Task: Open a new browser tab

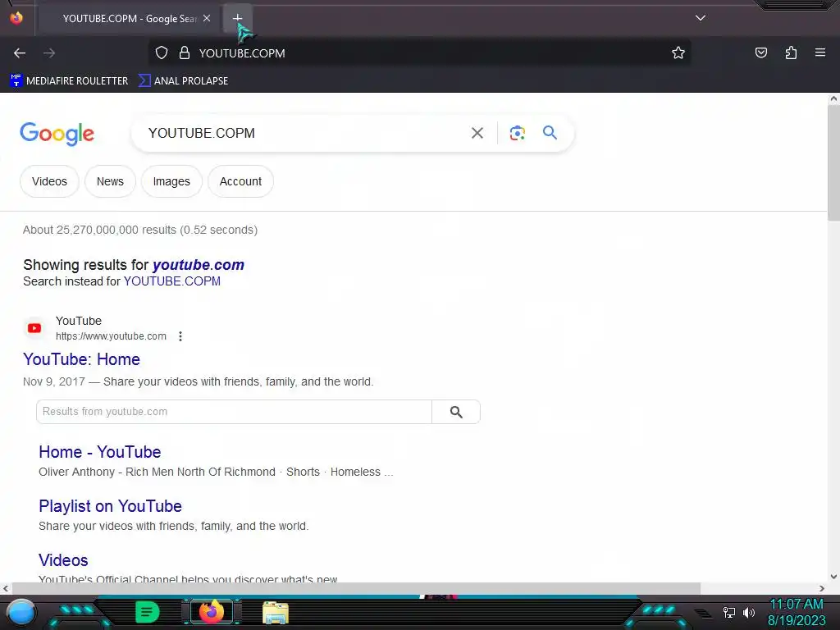Action: tap(237, 18)
